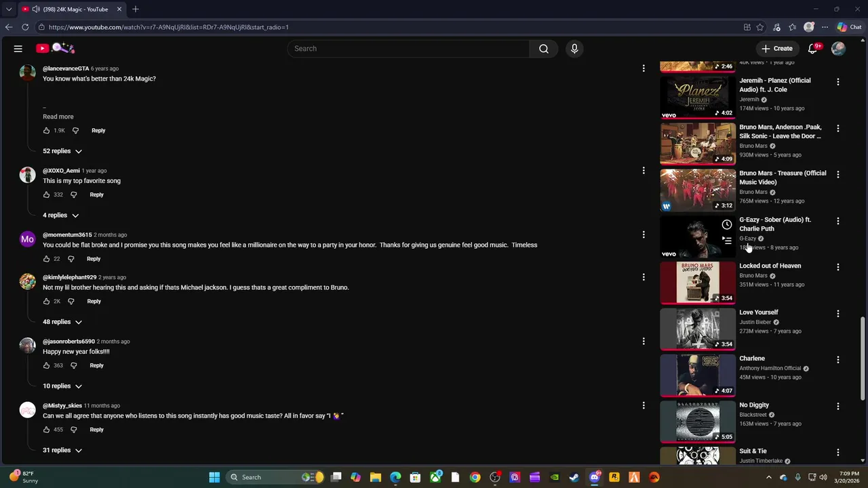Open the Love Yourself video title

(x=759, y=312)
